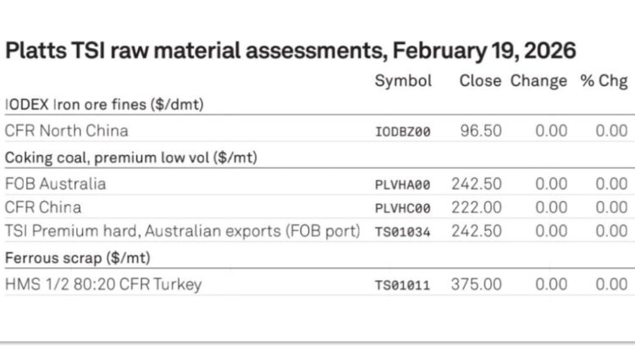Select the Symbol column header

click(403, 81)
